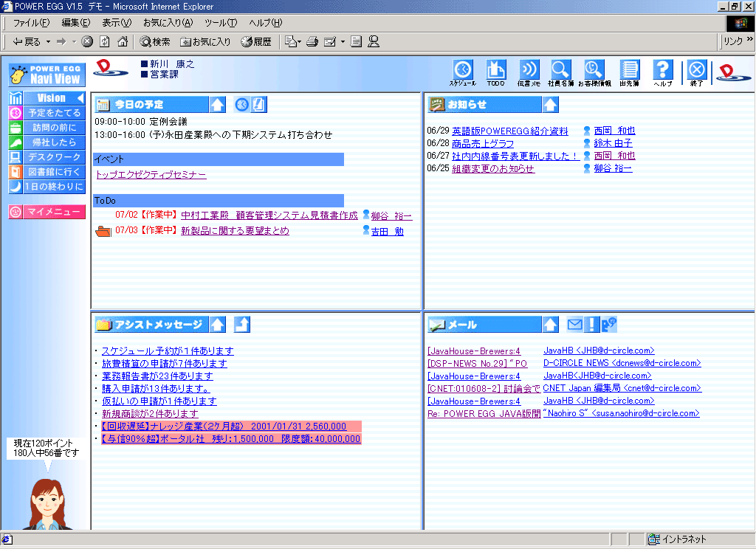Select 帰社したら in the sidebar
The width and height of the screenshot is (756, 549).
(47, 142)
